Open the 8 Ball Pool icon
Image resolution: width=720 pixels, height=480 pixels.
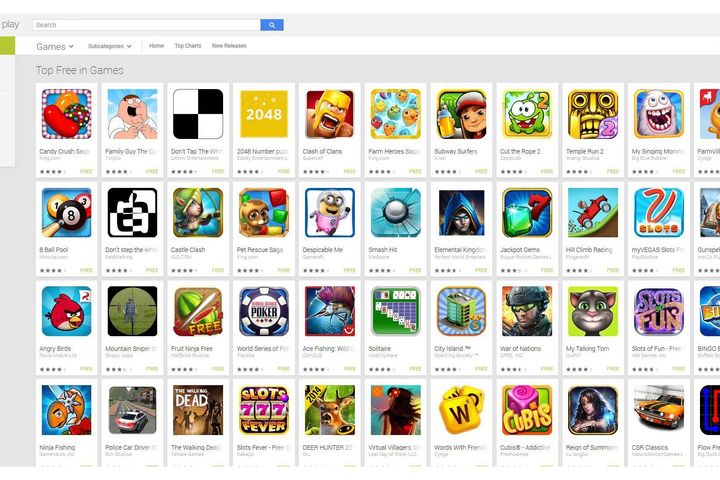click(x=67, y=213)
